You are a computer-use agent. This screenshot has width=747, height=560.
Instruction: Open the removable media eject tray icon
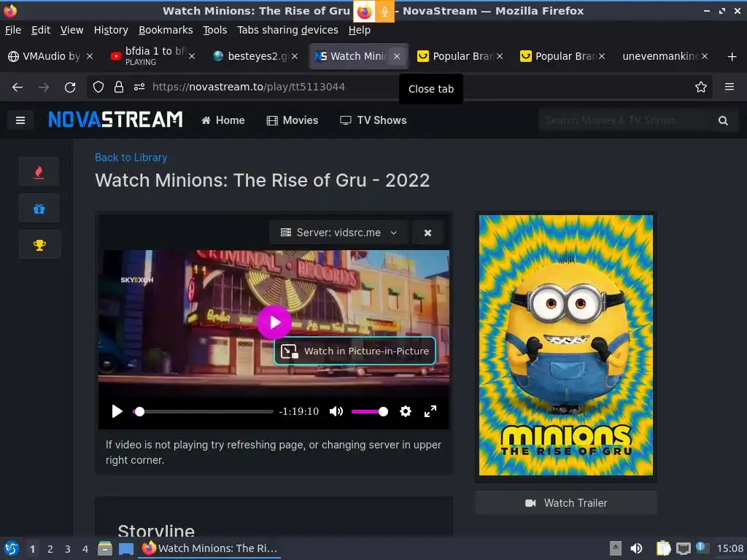coord(615,548)
